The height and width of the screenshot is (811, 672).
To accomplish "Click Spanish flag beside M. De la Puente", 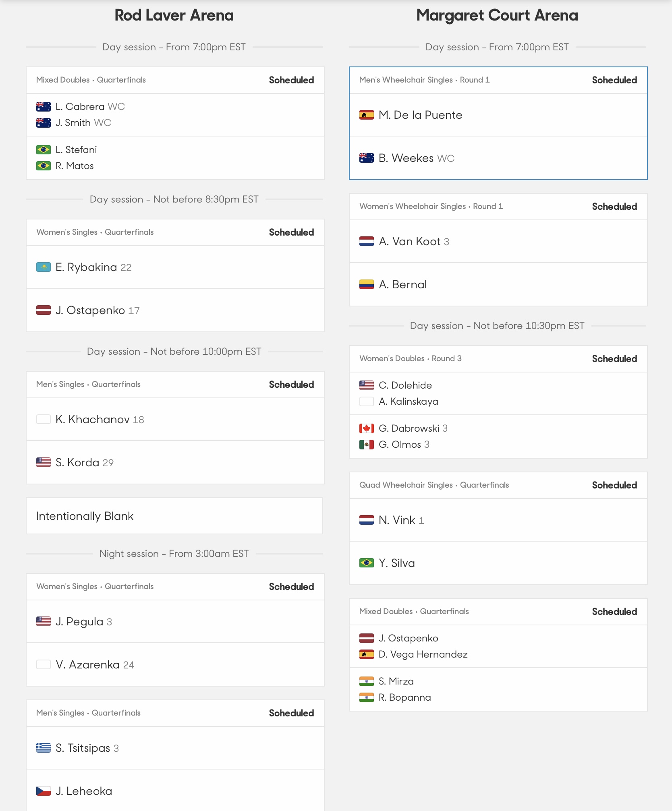I will (367, 115).
